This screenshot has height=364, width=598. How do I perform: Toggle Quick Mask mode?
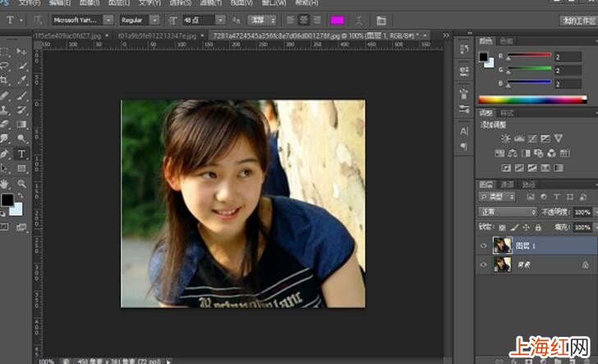point(4,227)
